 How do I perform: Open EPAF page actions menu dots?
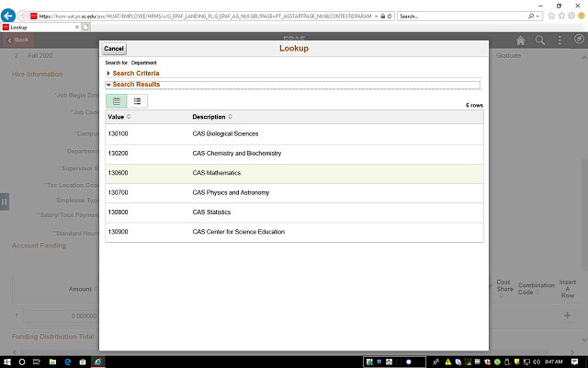[x=560, y=40]
